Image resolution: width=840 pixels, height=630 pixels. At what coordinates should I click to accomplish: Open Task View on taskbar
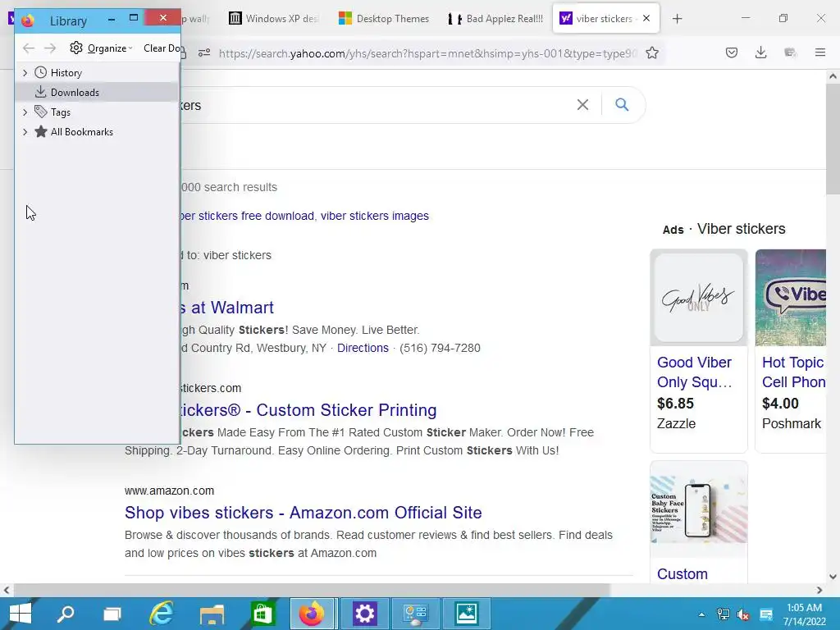pyautogui.click(x=112, y=614)
